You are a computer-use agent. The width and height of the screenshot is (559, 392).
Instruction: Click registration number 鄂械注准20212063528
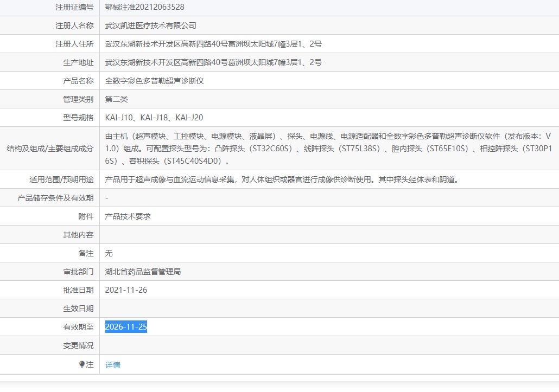[145, 7]
